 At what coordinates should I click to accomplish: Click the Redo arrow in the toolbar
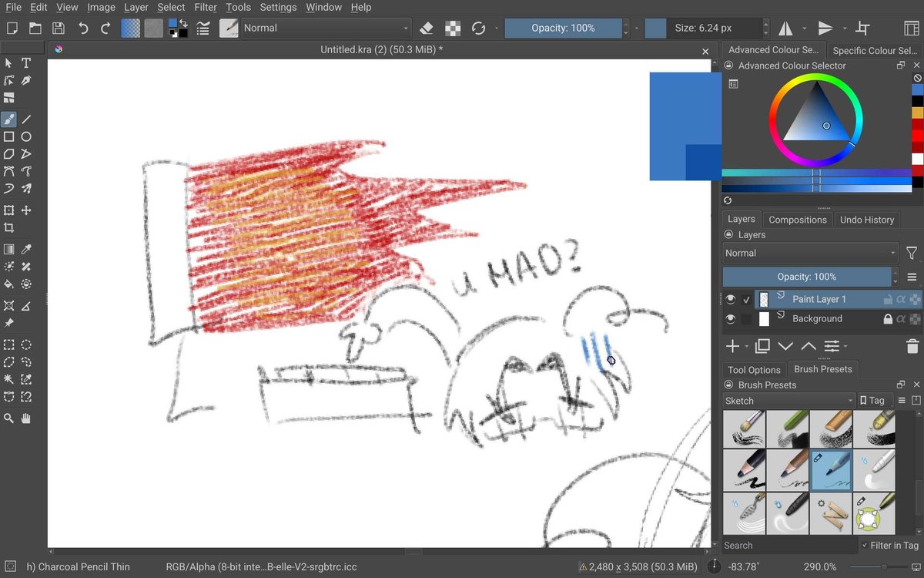point(105,29)
